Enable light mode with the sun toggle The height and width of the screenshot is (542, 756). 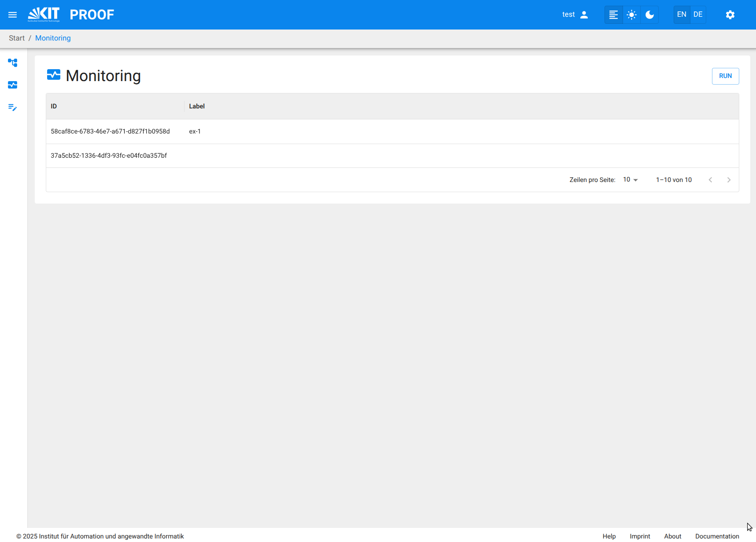(631, 15)
